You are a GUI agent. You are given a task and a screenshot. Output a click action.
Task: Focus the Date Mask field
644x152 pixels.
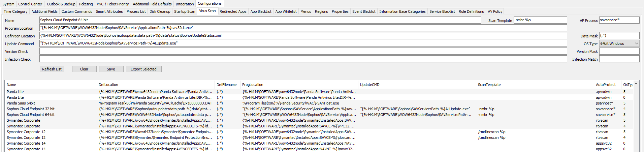[619, 36]
